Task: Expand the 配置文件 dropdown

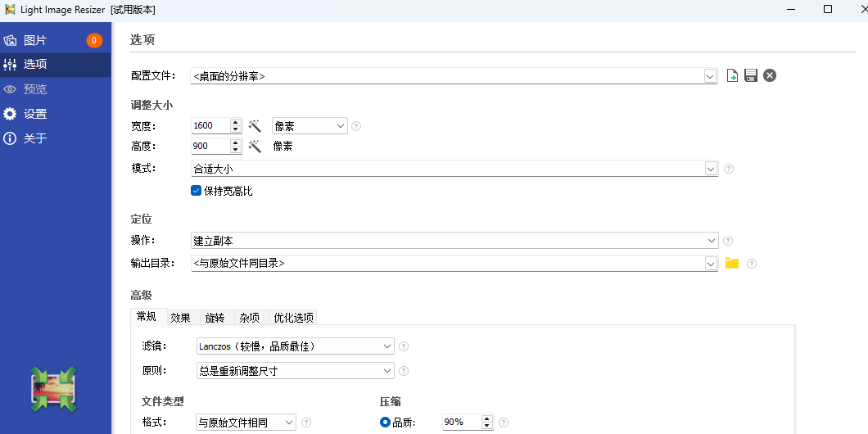Action: click(x=711, y=76)
